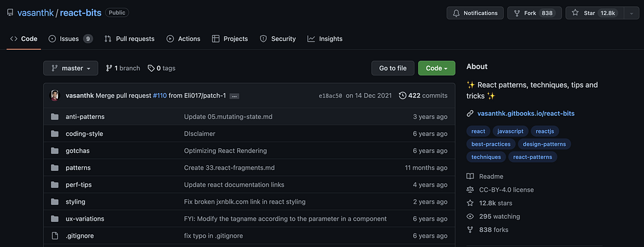The width and height of the screenshot is (644, 247).
Task: Open the Projects tab
Action: [x=230, y=38]
